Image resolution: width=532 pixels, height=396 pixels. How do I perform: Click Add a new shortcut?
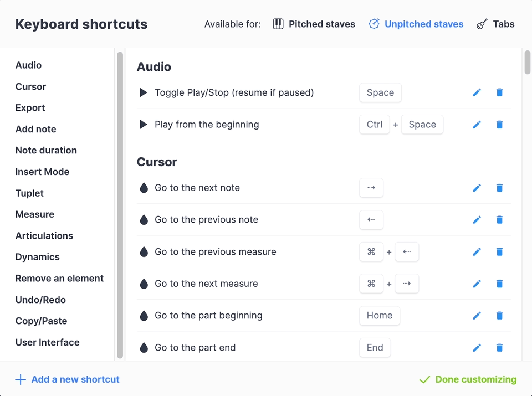[67, 379]
